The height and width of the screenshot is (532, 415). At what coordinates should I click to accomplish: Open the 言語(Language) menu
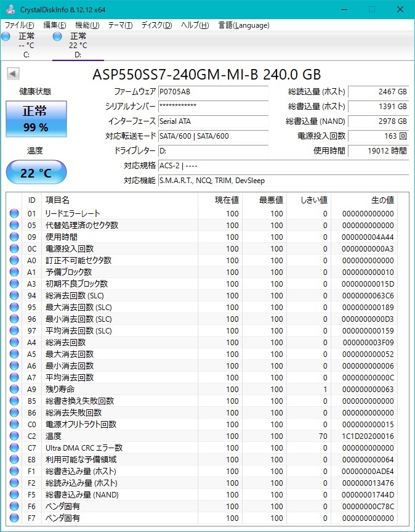[244, 25]
